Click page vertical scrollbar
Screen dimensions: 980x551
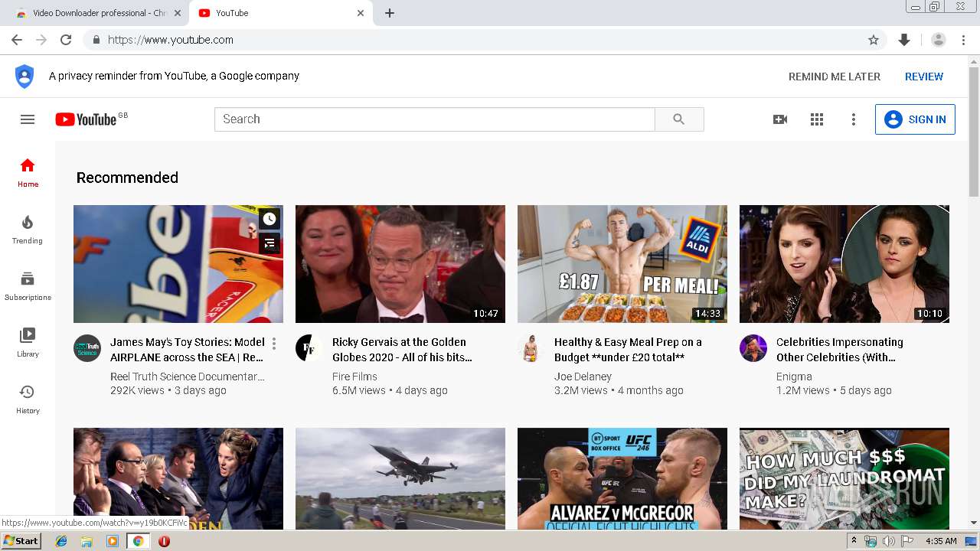click(974, 132)
